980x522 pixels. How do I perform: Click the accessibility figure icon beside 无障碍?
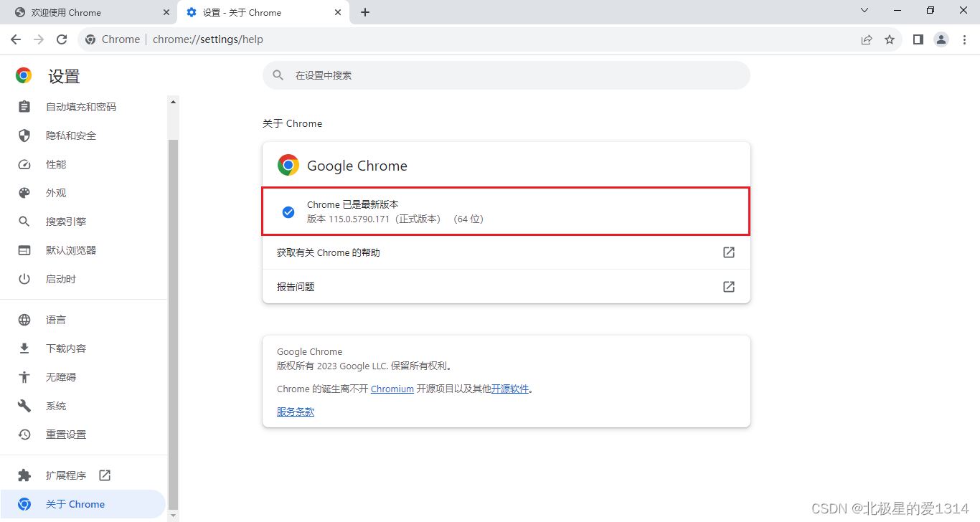pyautogui.click(x=24, y=377)
